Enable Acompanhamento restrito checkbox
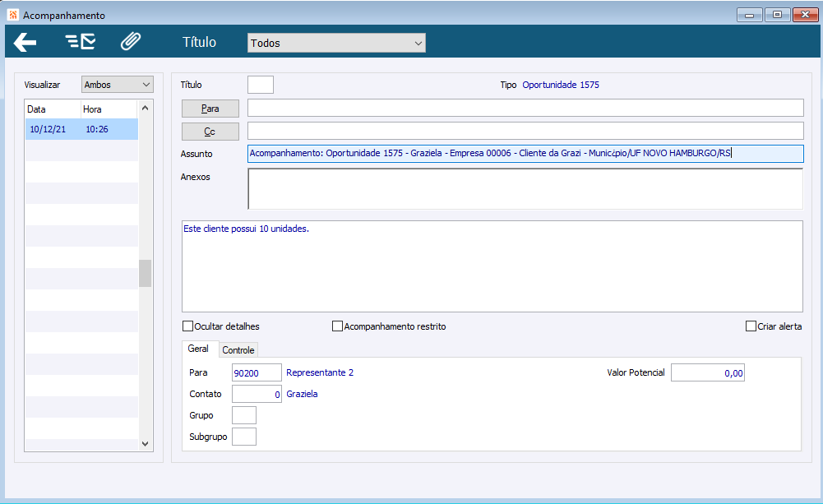The width and height of the screenshot is (823, 504). 337,326
